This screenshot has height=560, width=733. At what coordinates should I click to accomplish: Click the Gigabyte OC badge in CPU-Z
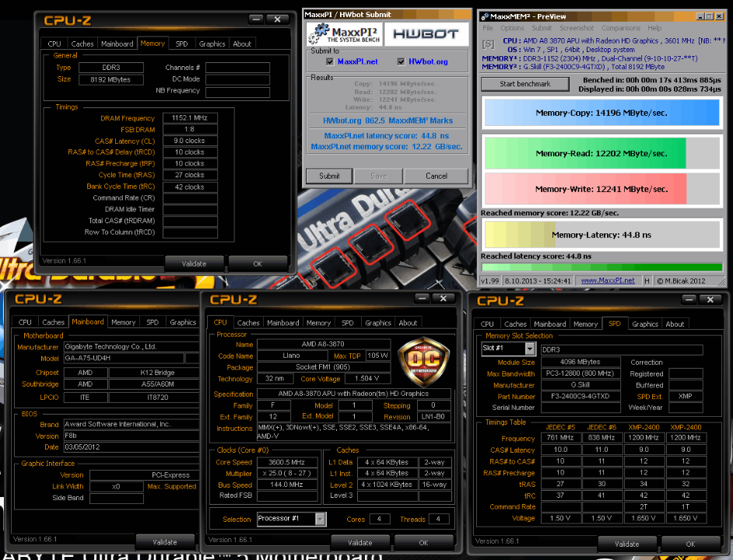tap(424, 361)
